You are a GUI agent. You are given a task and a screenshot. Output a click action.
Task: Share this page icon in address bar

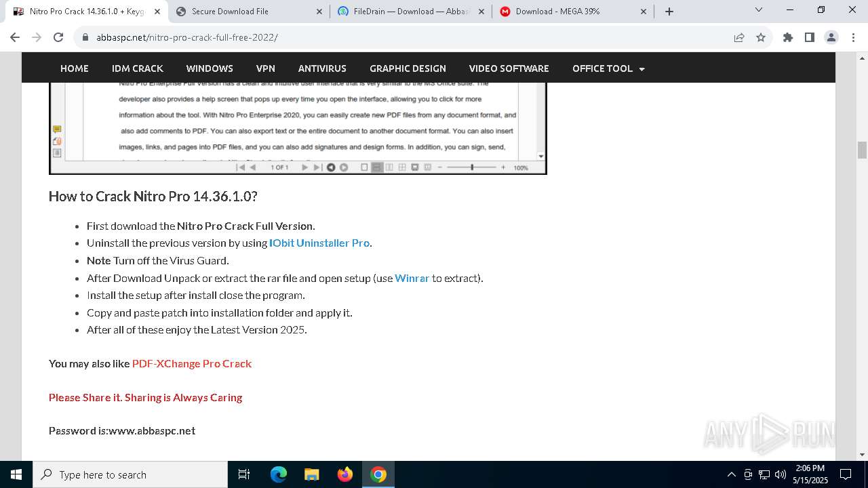(739, 37)
